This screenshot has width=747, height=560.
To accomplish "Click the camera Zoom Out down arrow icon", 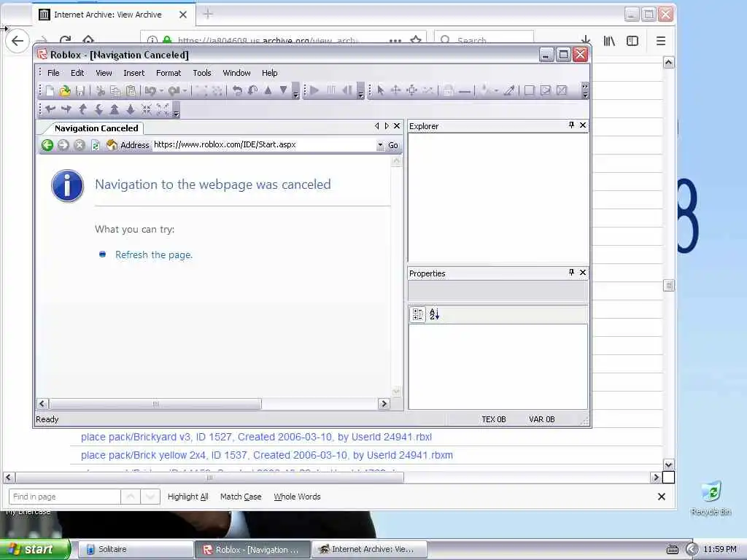I will pyautogui.click(x=131, y=109).
